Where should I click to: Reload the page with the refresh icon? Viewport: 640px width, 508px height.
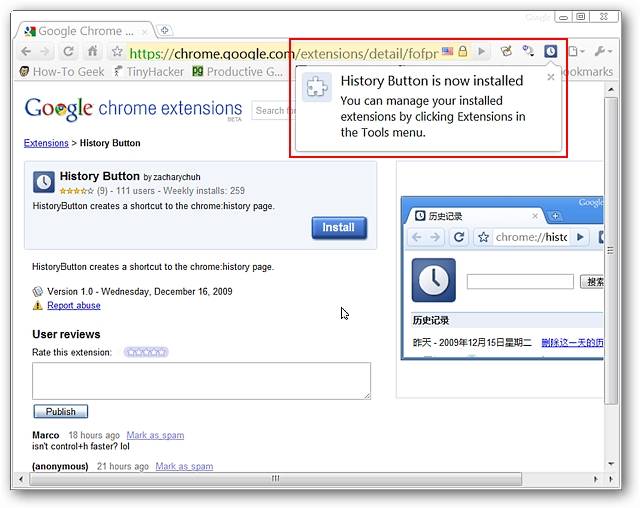coord(68,51)
